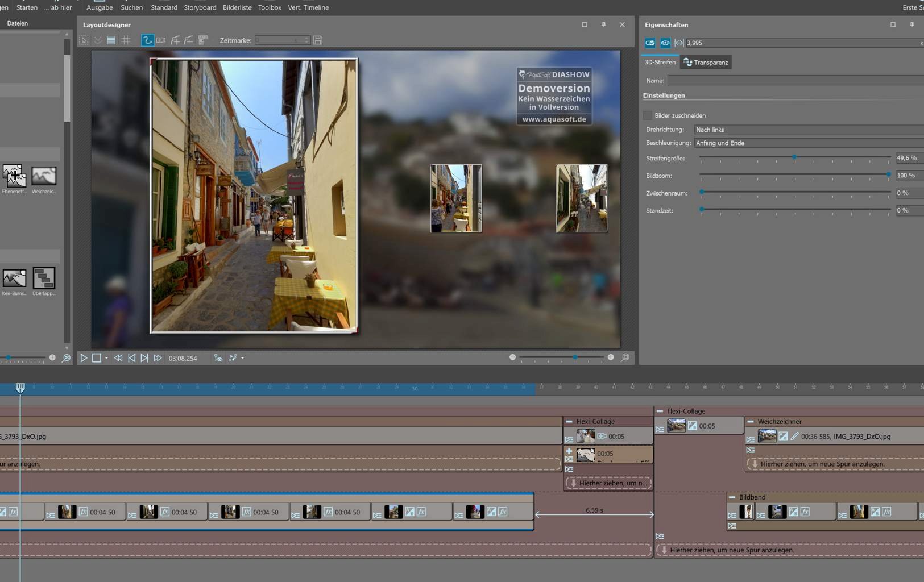
Task: Click the Streifengröße slider handle
Action: 794,157
